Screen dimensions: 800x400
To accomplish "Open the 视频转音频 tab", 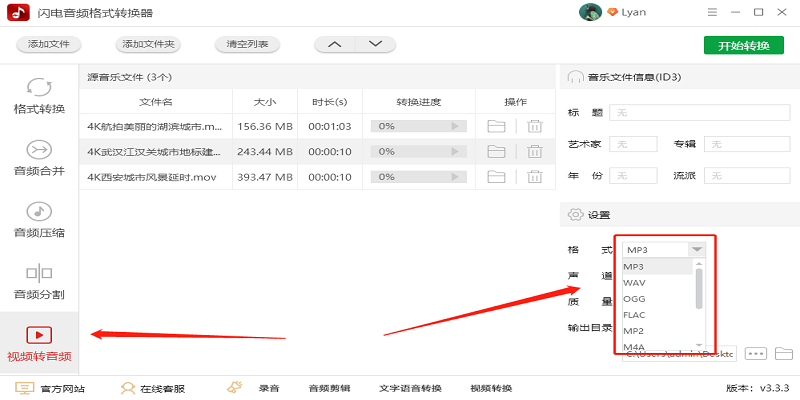I will pos(39,343).
